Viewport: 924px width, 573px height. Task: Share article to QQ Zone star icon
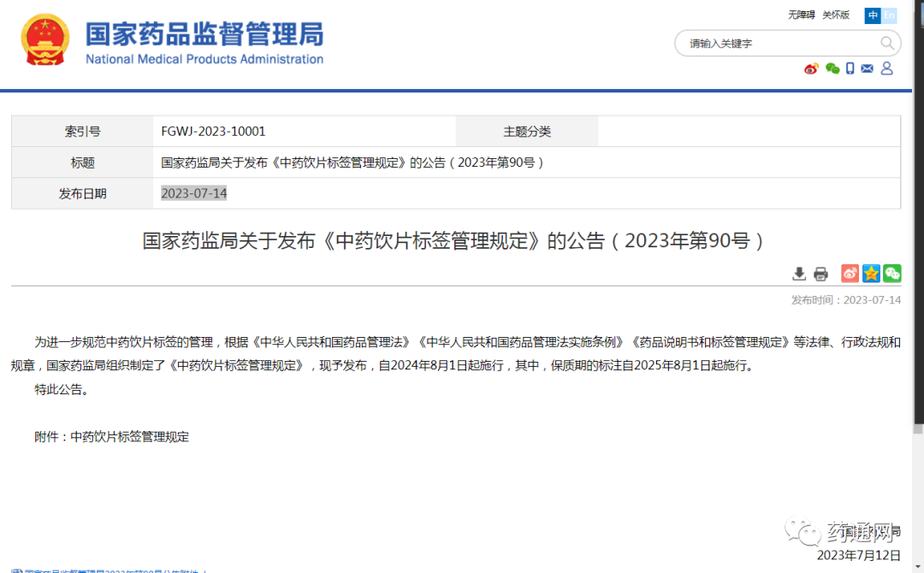pos(871,274)
